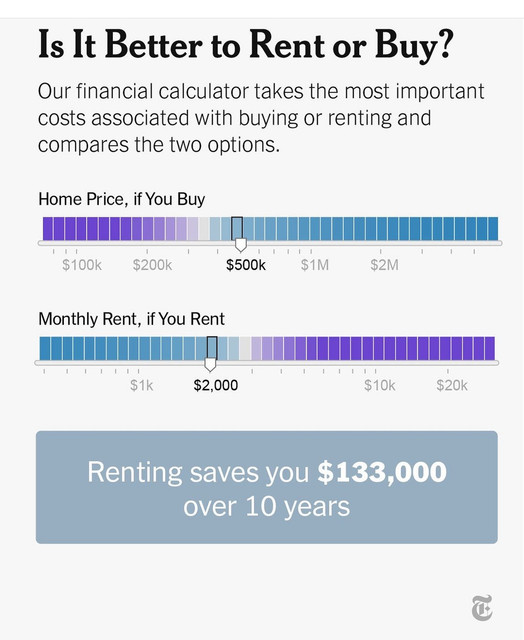Set home price to $1M
Screen dimensions: 524x640
point(315,265)
